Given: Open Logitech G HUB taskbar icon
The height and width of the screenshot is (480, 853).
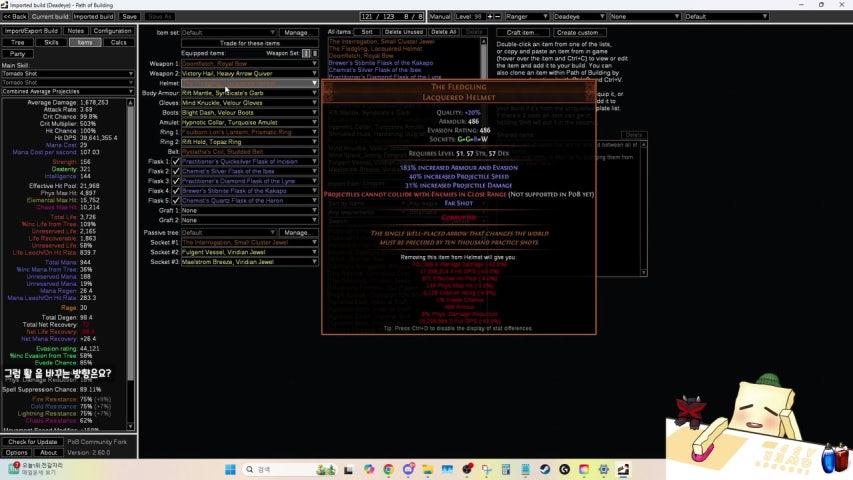Looking at the screenshot, I should 565,469.
